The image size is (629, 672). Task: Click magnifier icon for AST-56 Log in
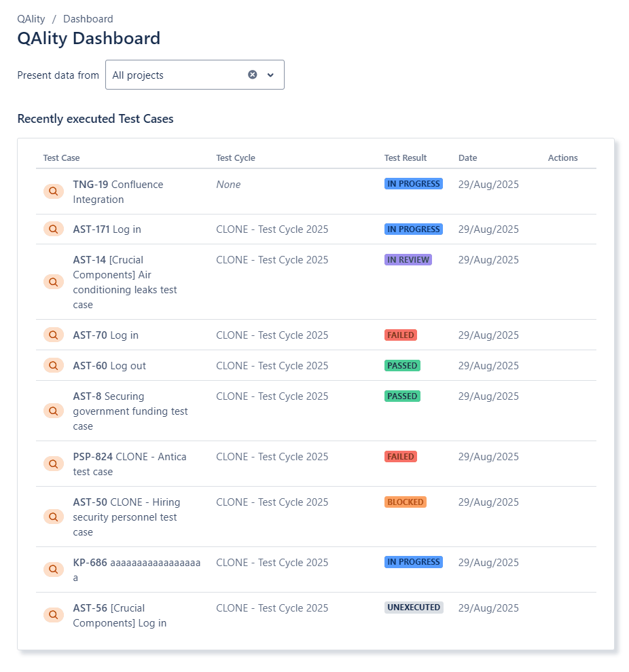pyautogui.click(x=54, y=615)
